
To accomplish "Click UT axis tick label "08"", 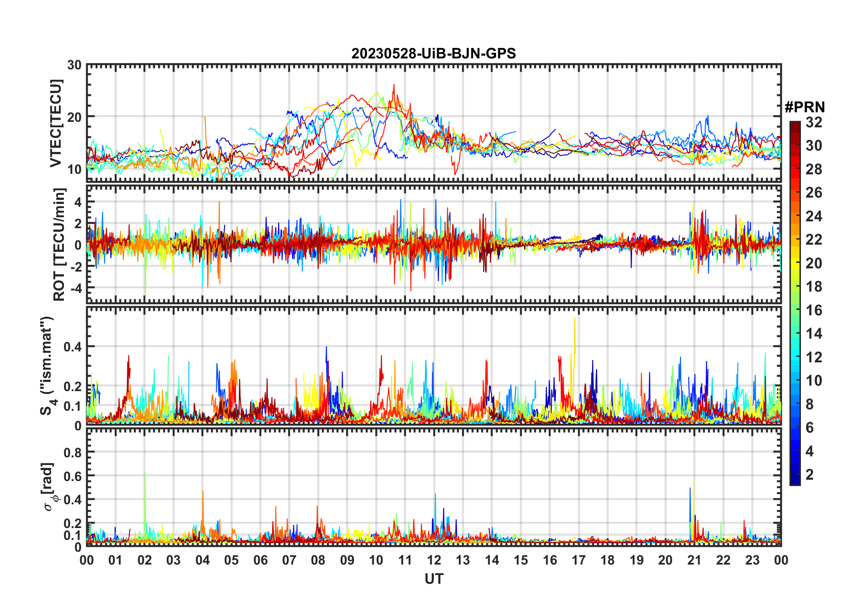I will [x=318, y=560].
